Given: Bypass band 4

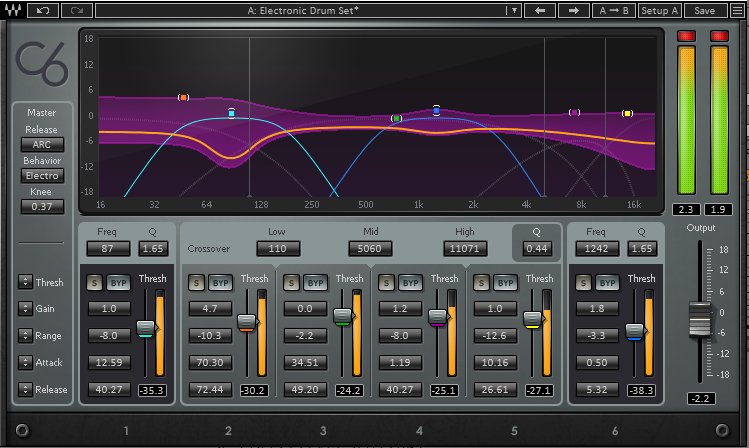Looking at the screenshot, I should [x=410, y=283].
